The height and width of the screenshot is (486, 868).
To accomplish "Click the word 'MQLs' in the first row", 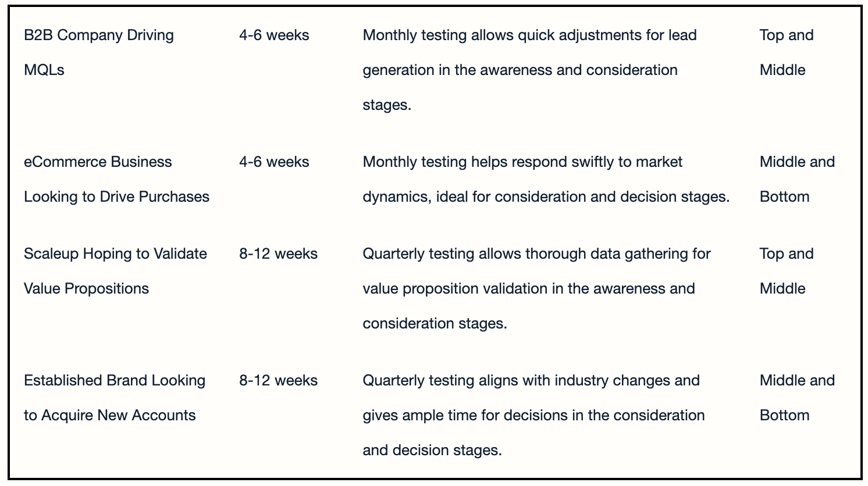I will [44, 70].
